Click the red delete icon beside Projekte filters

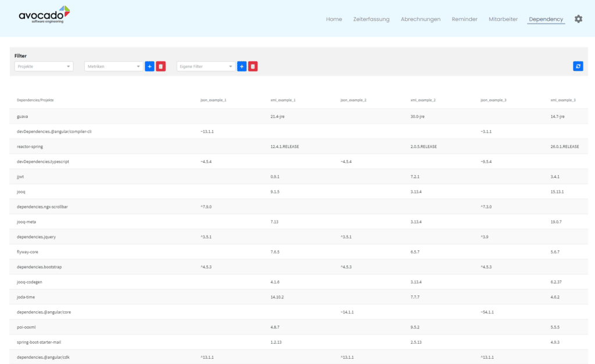tap(161, 66)
